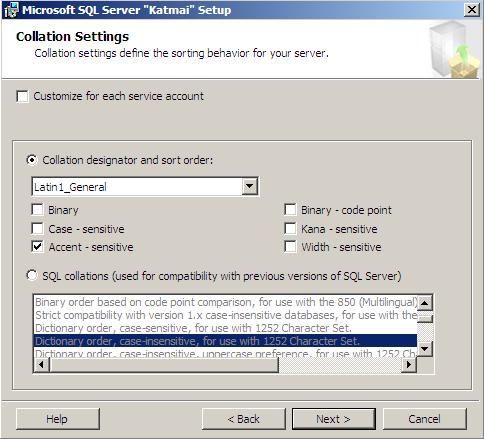This screenshot has height=439, width=484.
Task: Click horizontal scroll right arrow
Action: point(409,365)
